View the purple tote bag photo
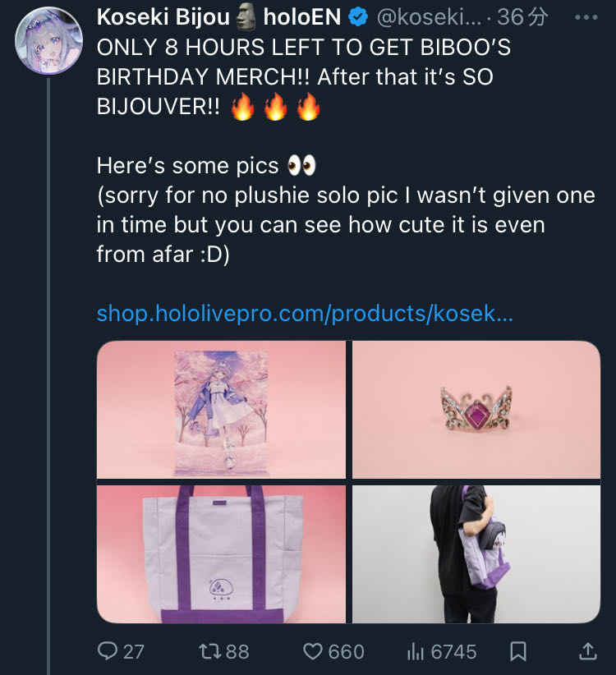Image resolution: width=616 pixels, height=675 pixels. [x=221, y=554]
